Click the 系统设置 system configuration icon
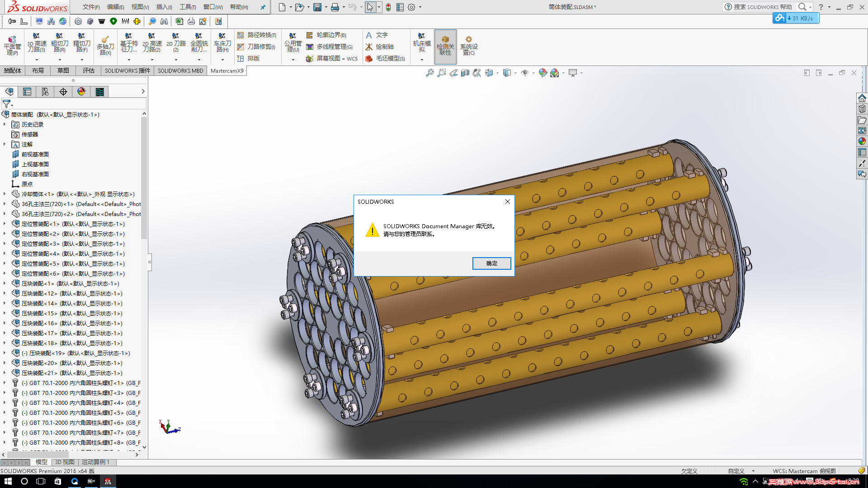868x488 pixels. [x=468, y=45]
